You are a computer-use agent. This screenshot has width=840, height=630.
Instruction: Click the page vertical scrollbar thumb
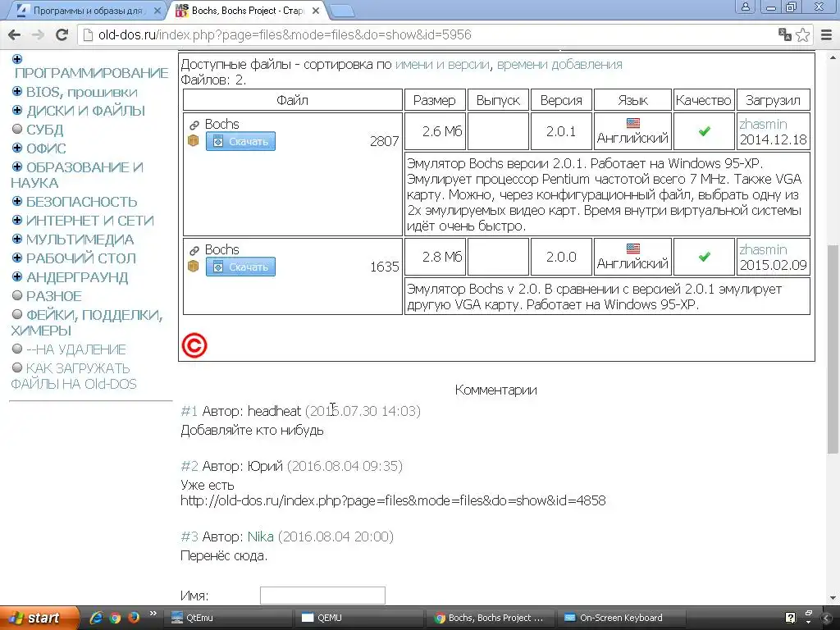click(x=833, y=349)
